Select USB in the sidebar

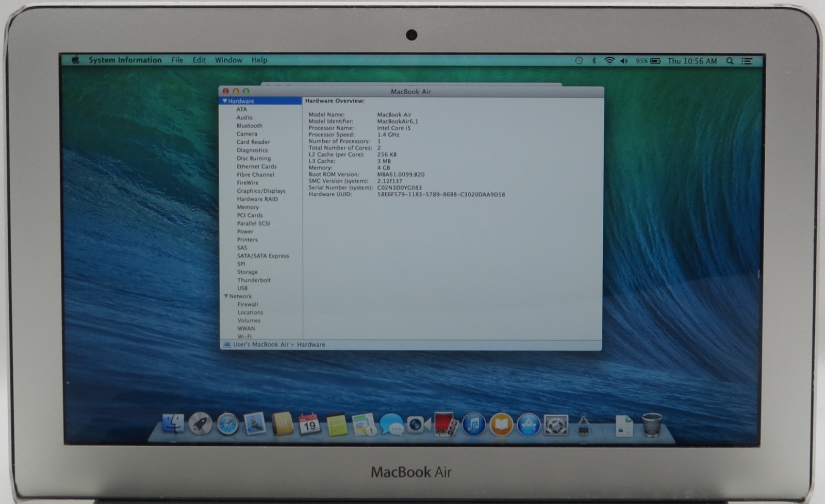click(x=242, y=289)
